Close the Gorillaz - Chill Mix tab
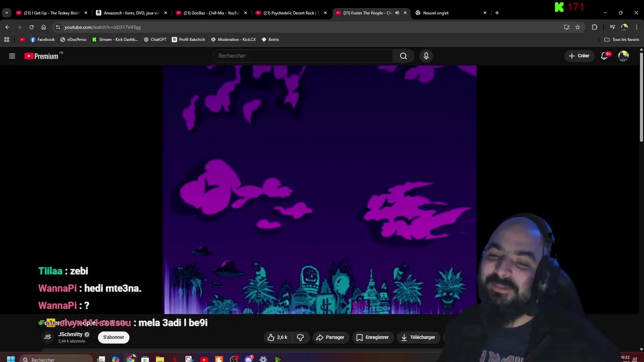Viewport: 644px width, 362px height. [x=246, y=13]
